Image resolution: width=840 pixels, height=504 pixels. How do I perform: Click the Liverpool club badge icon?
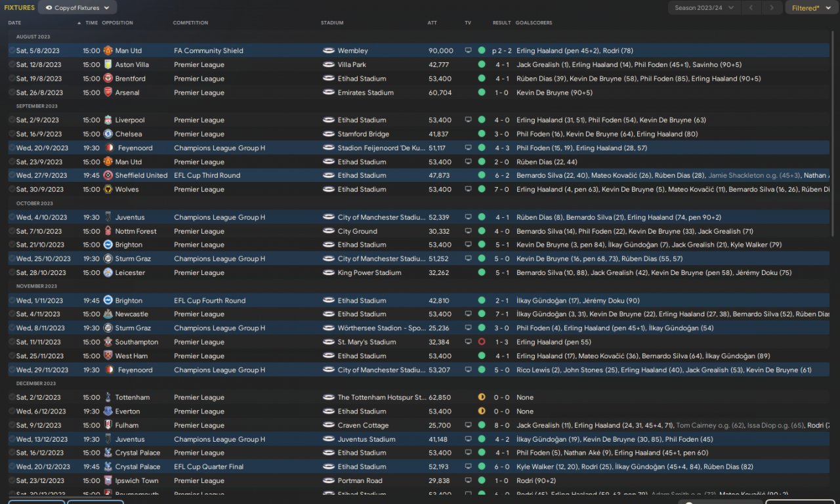click(x=108, y=120)
